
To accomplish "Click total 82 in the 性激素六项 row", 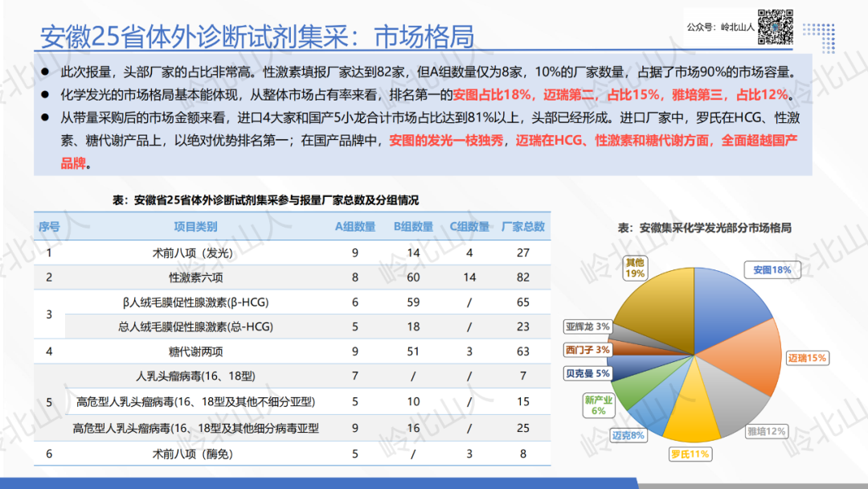I will (523, 277).
